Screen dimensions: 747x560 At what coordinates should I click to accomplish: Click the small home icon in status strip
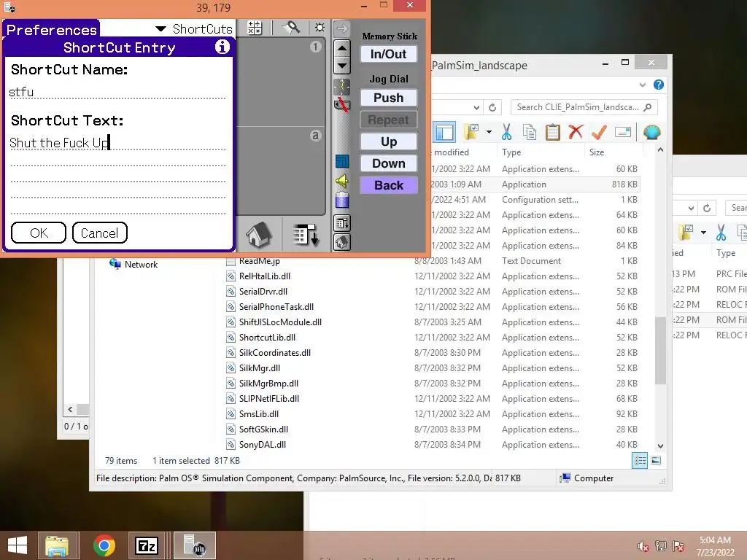342,242
